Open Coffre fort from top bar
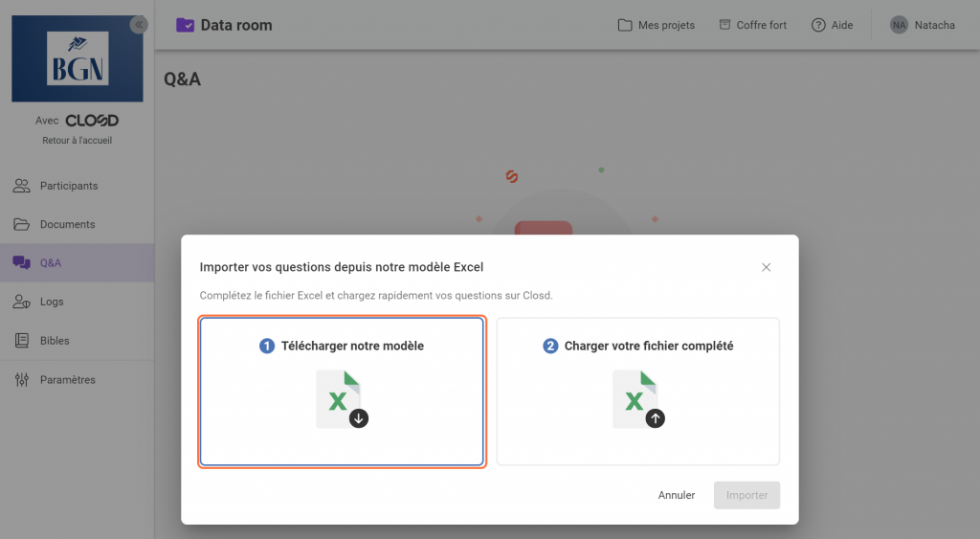Screen dimensions: 980x539 point(752,25)
